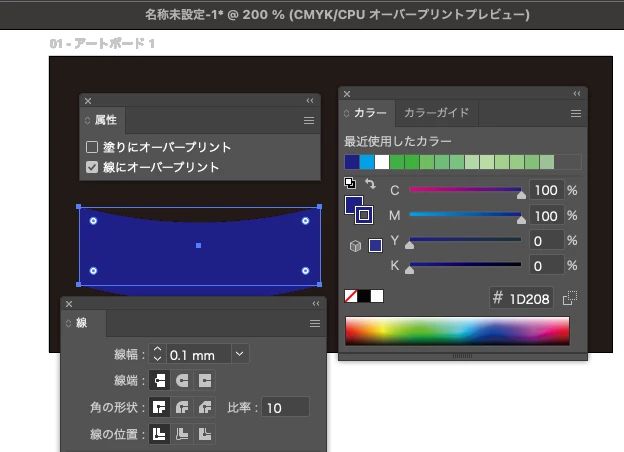The width and height of the screenshot is (624, 452).
Task: Click the C slider track
Action: pyautogui.click(x=465, y=190)
